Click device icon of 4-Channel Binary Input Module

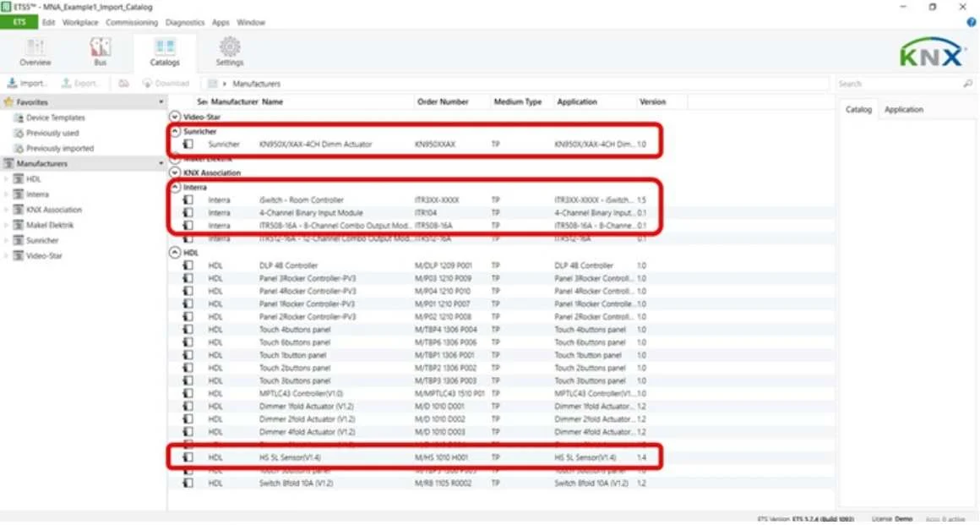pos(188,213)
